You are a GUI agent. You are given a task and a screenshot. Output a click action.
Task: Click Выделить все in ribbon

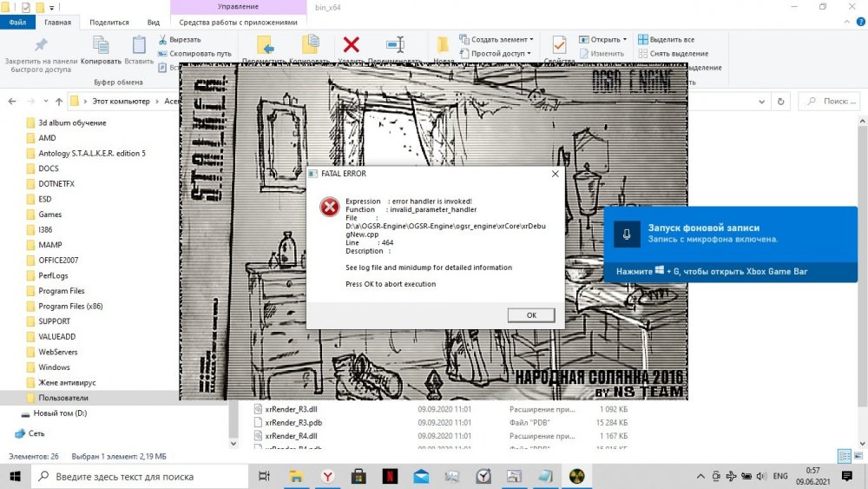pos(666,39)
